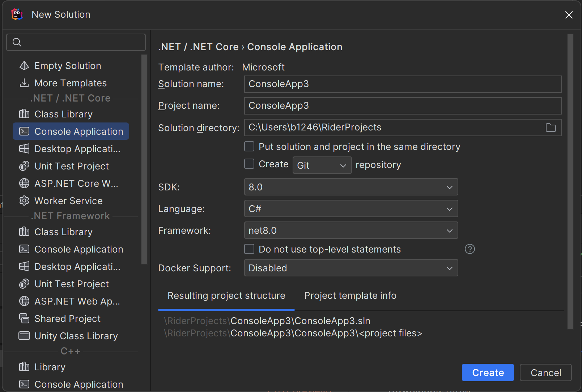Screen dimensions: 582x392
Task: Choose ASP.NET Core Web globe icon
Action: (x=24, y=184)
